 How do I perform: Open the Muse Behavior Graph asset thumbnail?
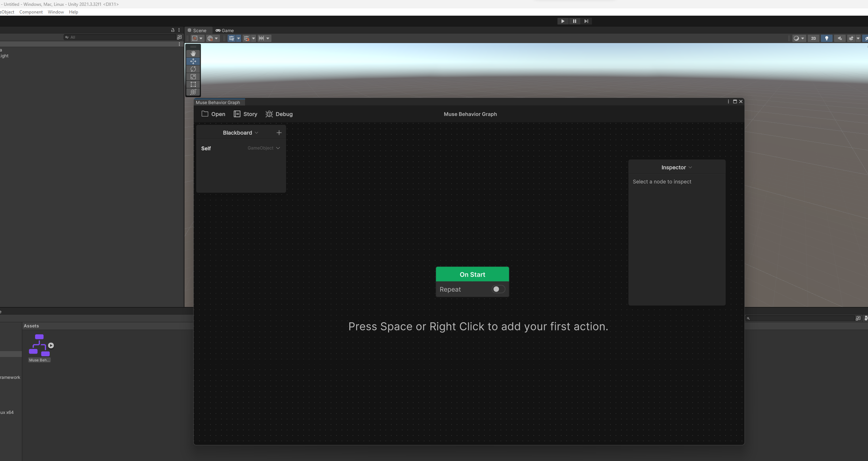pos(39,345)
